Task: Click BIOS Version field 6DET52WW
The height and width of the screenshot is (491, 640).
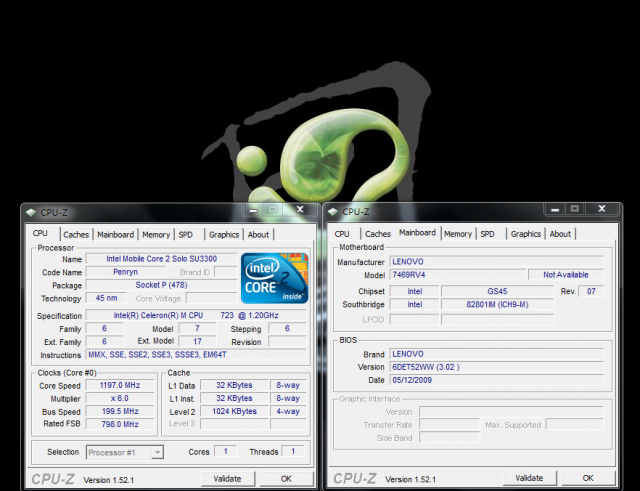Action: (497, 367)
